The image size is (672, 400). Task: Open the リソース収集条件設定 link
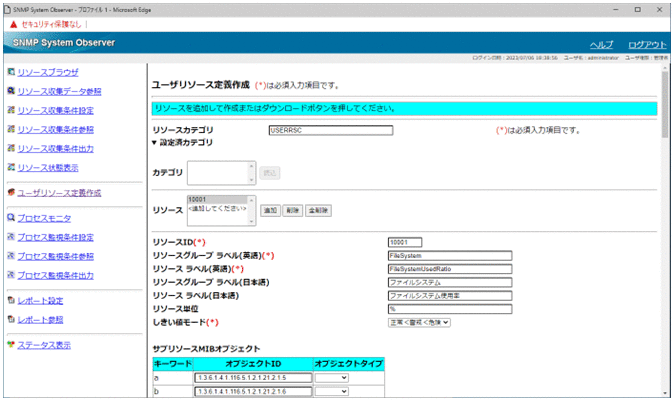(x=56, y=111)
